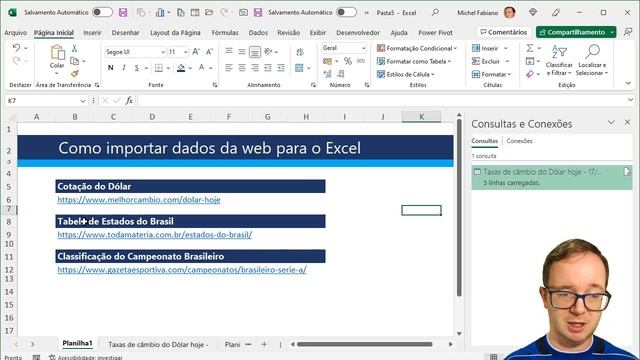This screenshot has height=360, width=640.
Task: Click the Clear eraser icon
Action: [x=530, y=74]
